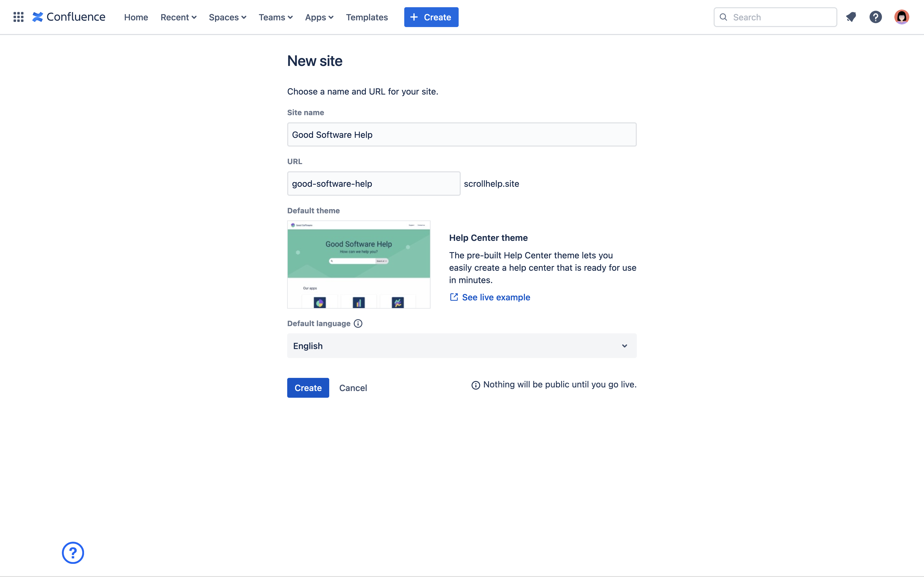The width and height of the screenshot is (924, 577).
Task: Click the blue Create button below the form
Action: coord(308,388)
